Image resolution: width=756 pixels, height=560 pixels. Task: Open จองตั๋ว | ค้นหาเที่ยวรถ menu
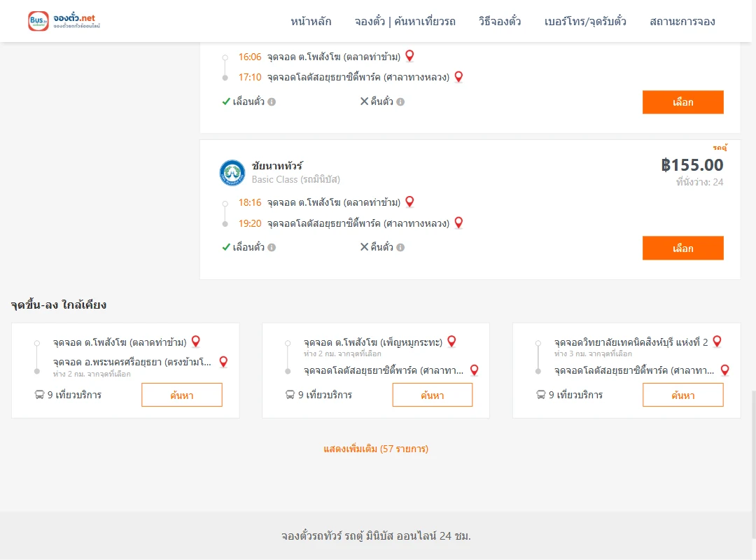click(x=405, y=22)
